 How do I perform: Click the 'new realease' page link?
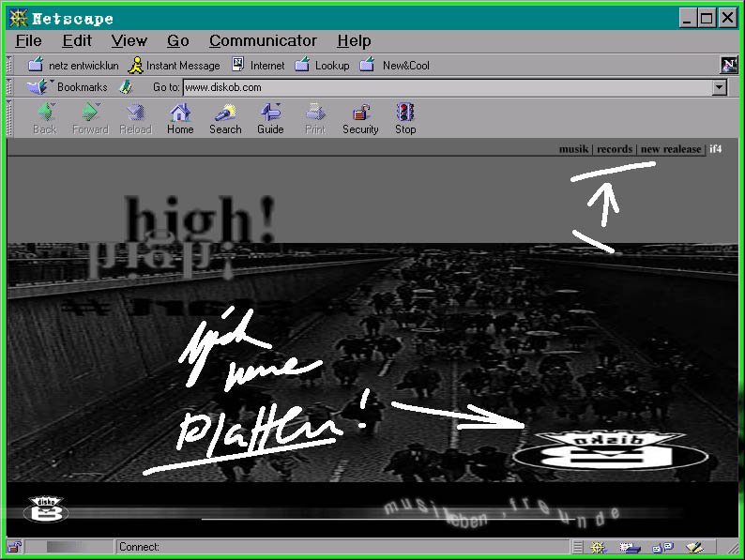coord(670,149)
